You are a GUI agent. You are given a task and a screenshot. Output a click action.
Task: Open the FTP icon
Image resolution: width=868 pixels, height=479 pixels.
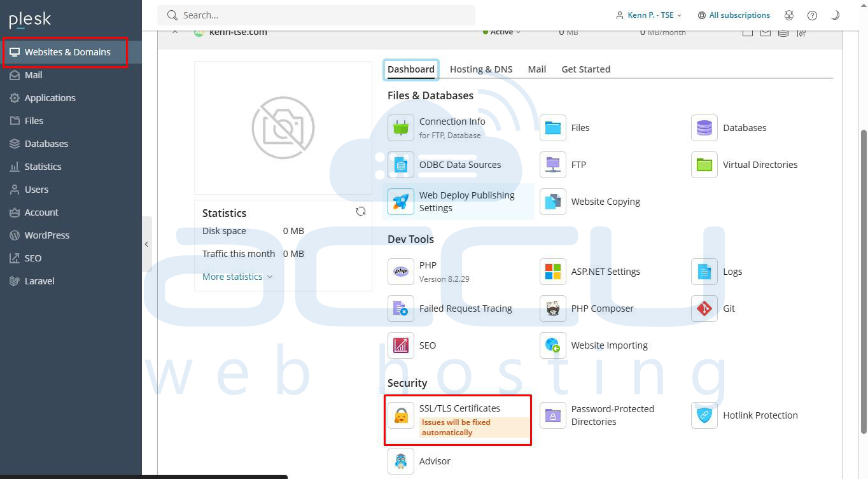[553, 165]
